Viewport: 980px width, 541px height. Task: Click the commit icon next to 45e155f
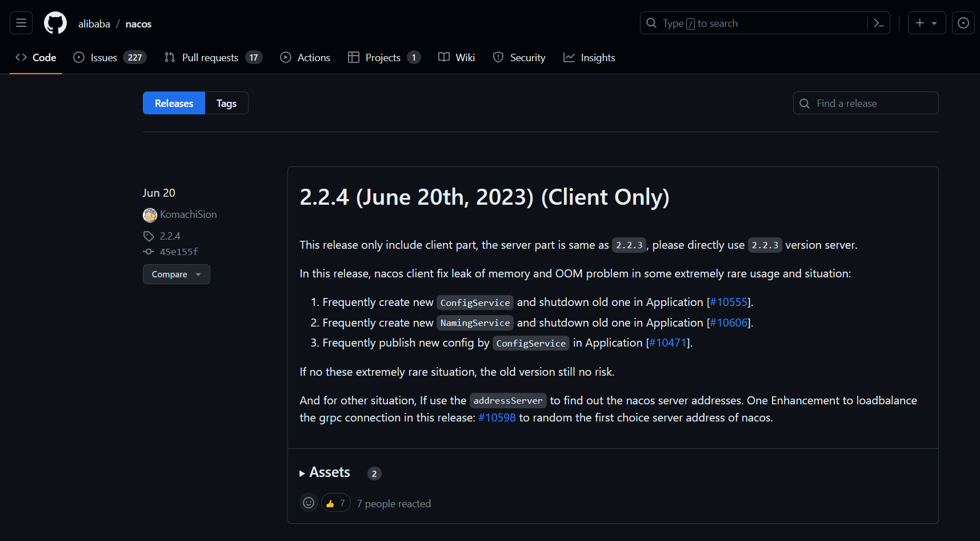coord(149,252)
